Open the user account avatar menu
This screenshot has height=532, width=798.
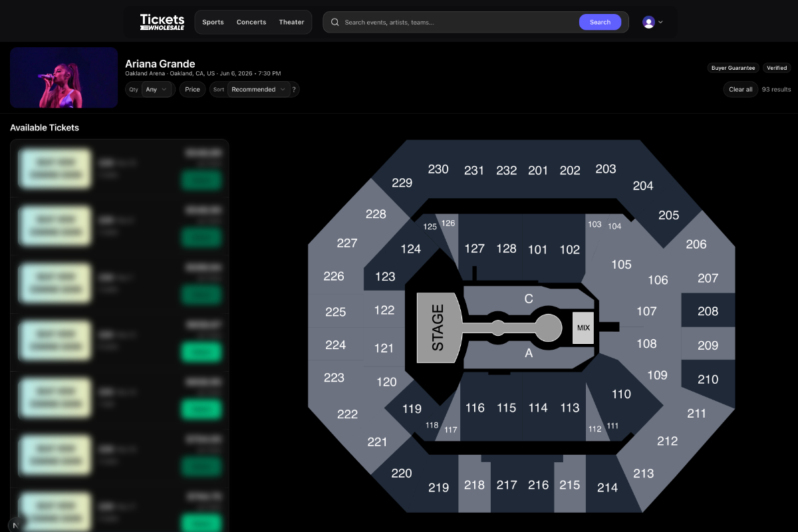(652, 22)
